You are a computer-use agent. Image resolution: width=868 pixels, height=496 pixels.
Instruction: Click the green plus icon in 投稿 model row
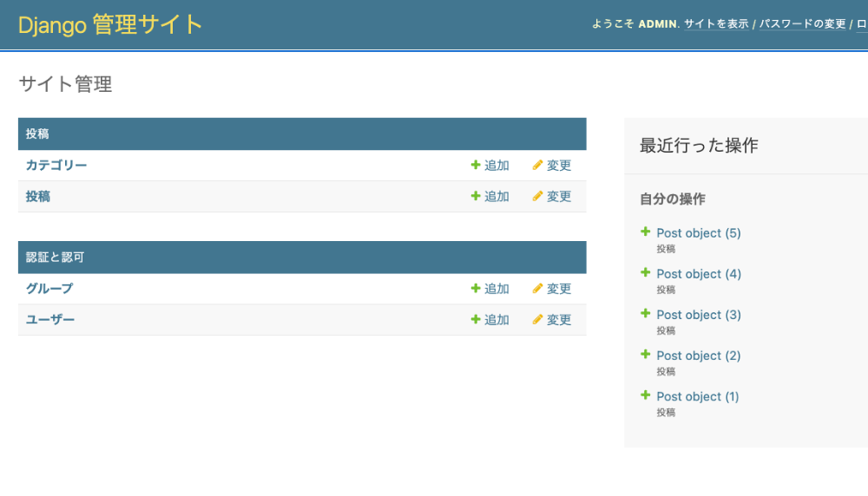[x=475, y=196]
